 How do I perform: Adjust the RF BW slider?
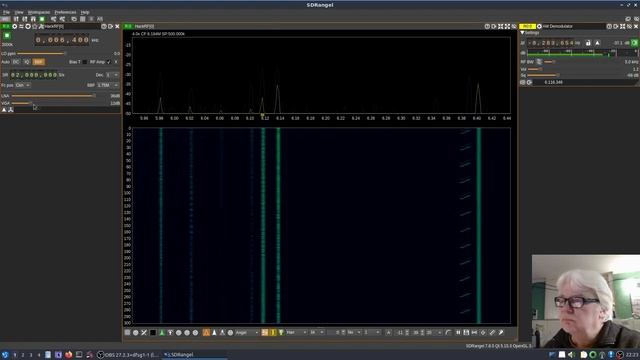[550, 62]
